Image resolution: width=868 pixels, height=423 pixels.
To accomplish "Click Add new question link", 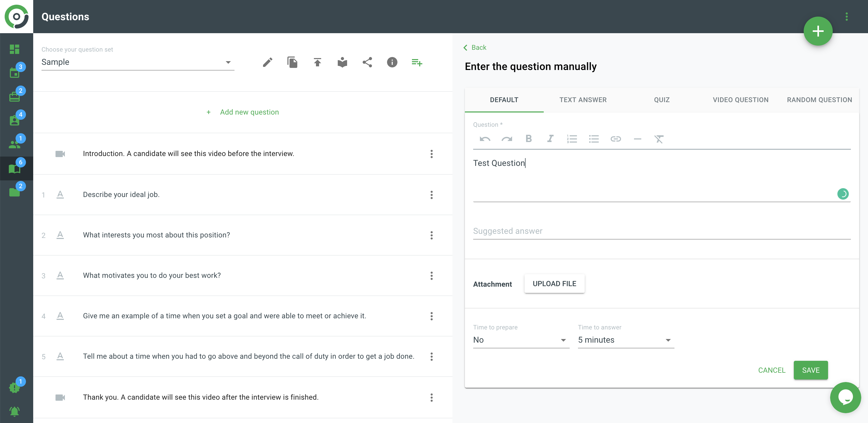I will click(249, 112).
